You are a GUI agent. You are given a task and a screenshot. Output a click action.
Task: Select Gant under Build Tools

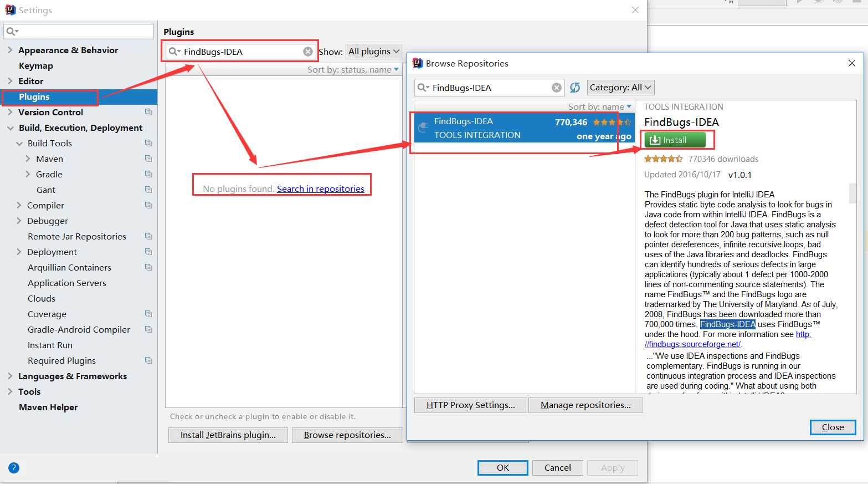tap(46, 190)
